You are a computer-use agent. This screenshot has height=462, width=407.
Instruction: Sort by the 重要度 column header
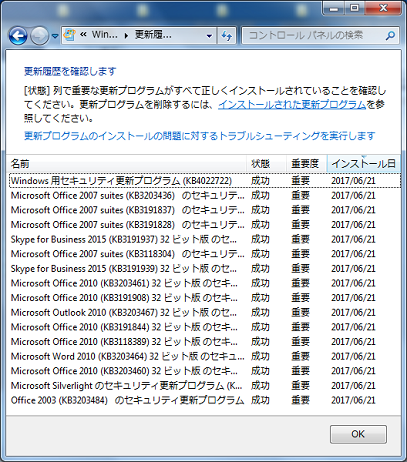[x=307, y=164]
